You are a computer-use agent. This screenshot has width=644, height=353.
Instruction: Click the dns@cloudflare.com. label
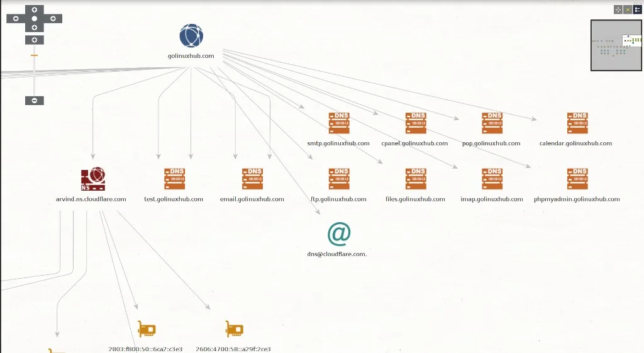(337, 254)
